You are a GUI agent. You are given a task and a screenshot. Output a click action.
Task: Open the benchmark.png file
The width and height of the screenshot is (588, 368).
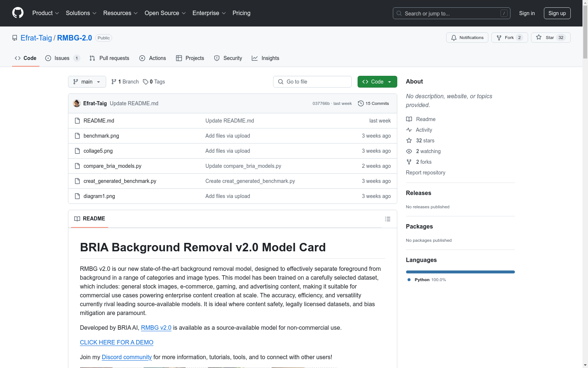point(101,136)
